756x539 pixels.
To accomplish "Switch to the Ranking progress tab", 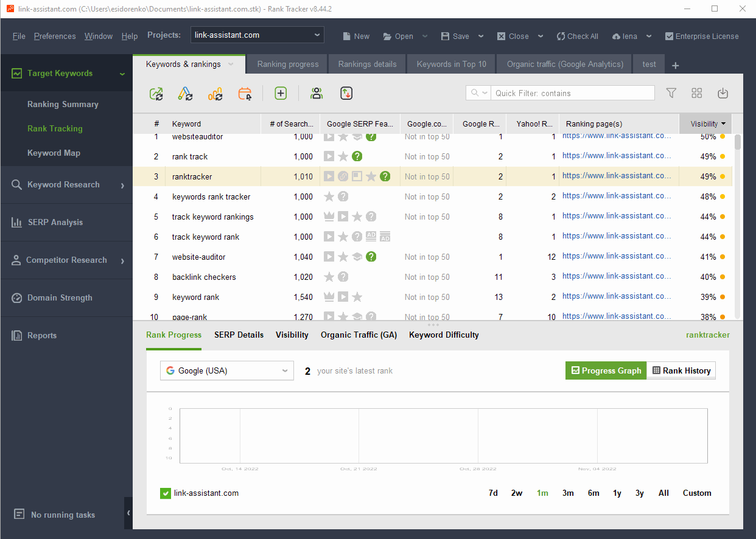I will coord(288,64).
